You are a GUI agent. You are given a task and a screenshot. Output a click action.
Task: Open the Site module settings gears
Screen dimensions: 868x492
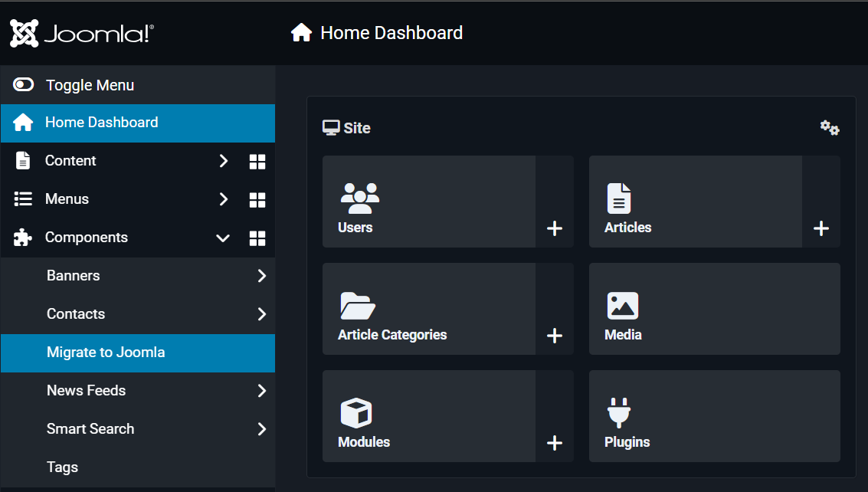[x=830, y=128]
